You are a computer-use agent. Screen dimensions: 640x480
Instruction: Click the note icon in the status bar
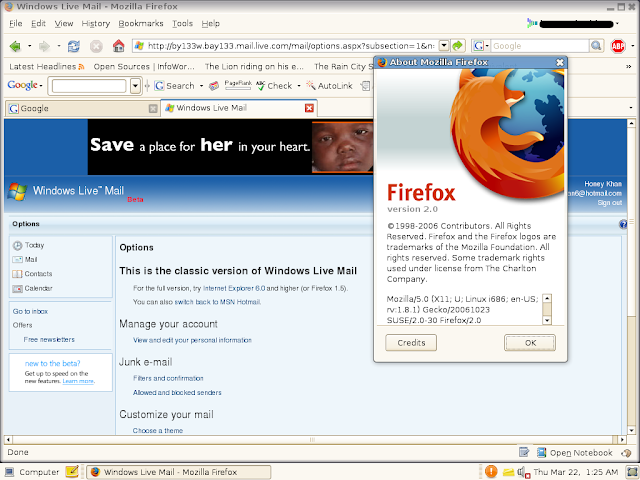(x=524, y=452)
